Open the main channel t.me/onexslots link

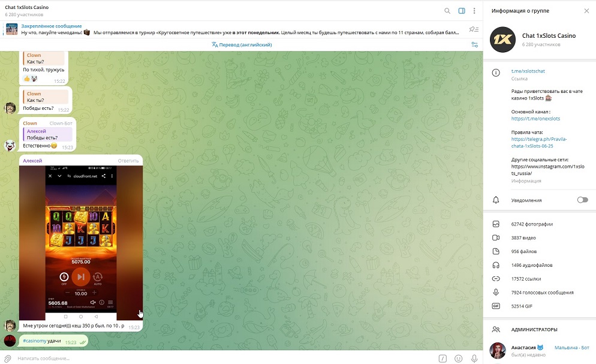click(x=535, y=119)
